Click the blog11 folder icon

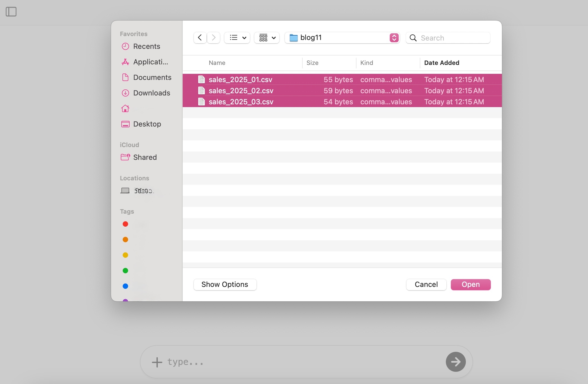(293, 38)
